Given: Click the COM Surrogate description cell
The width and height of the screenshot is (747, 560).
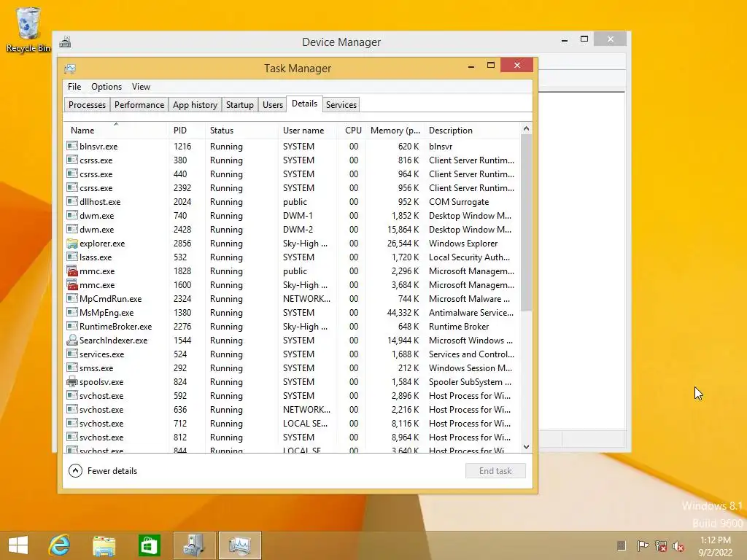Looking at the screenshot, I should tap(459, 201).
